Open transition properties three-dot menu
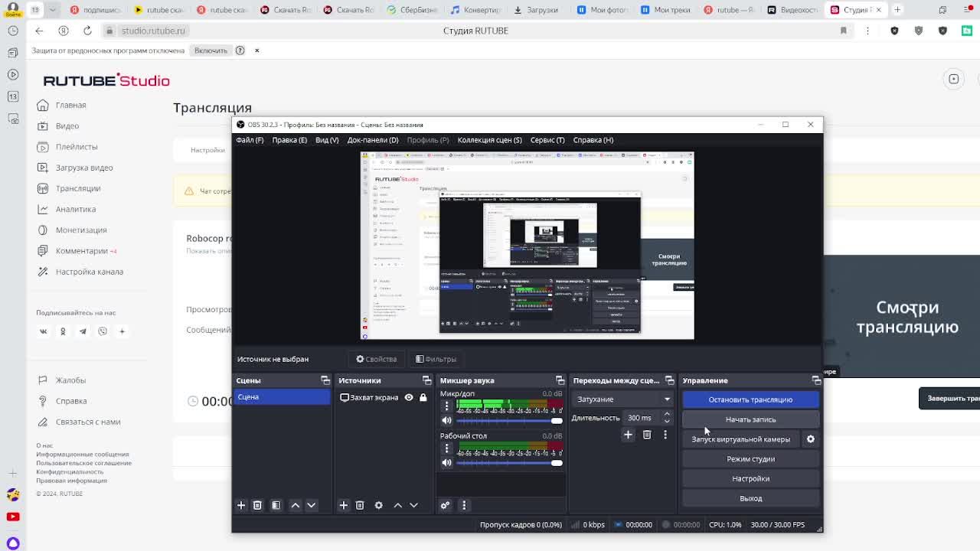 coord(665,435)
